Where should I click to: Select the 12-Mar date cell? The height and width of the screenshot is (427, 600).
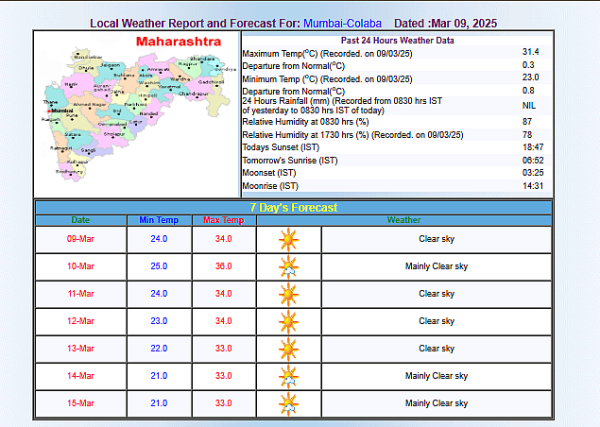click(80, 321)
